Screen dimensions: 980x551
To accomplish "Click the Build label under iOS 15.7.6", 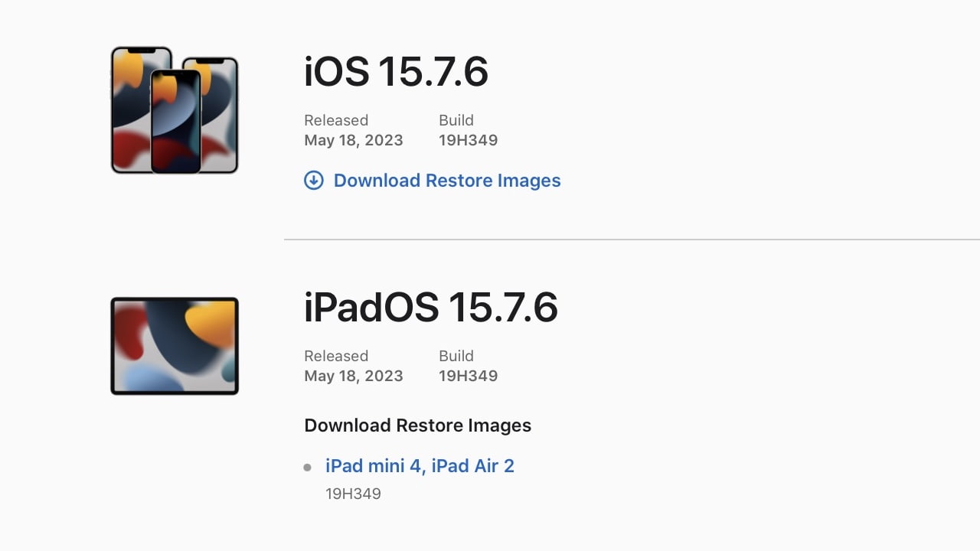I will click(x=456, y=120).
